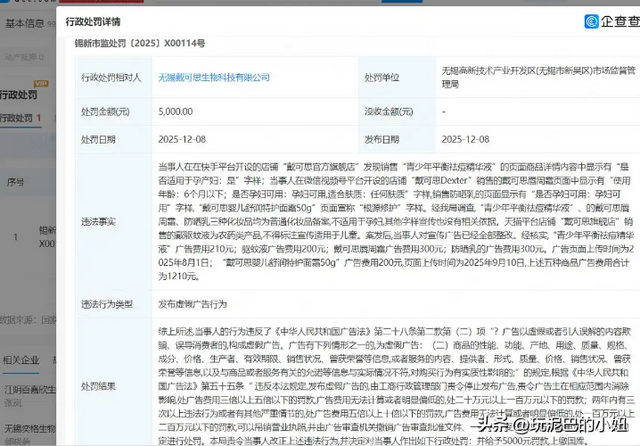Image resolution: width=640 pixels, height=446 pixels.
Task: Select the 发布日期 value 2025-12-08
Action: [x=465, y=139]
